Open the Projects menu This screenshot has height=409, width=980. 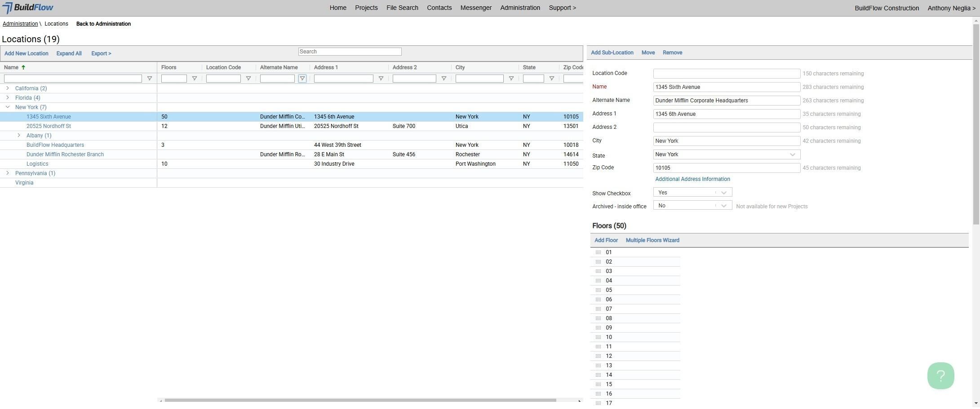pyautogui.click(x=366, y=8)
